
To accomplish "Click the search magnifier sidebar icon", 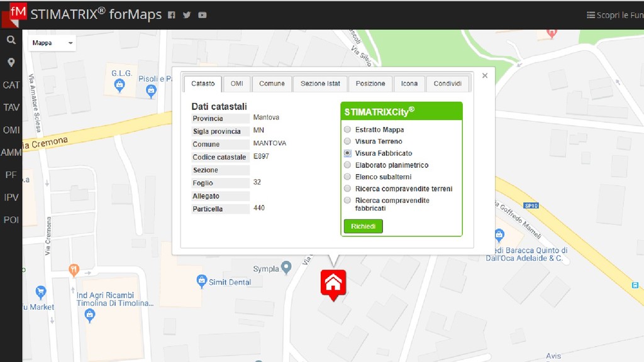I will pos(11,40).
